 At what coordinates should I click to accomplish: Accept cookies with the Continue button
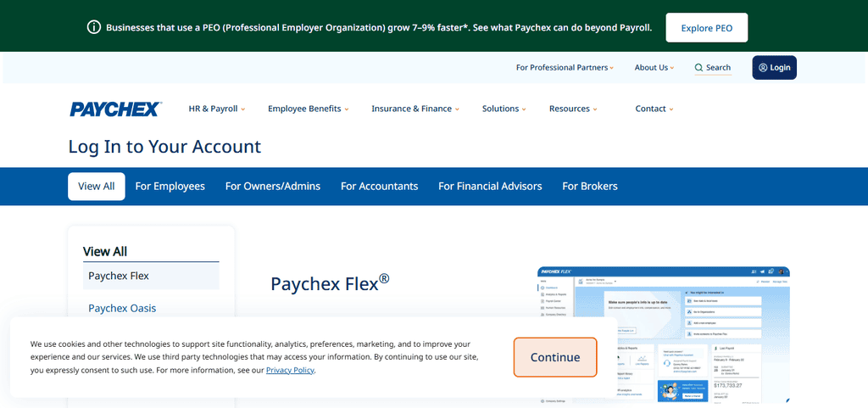coord(555,357)
